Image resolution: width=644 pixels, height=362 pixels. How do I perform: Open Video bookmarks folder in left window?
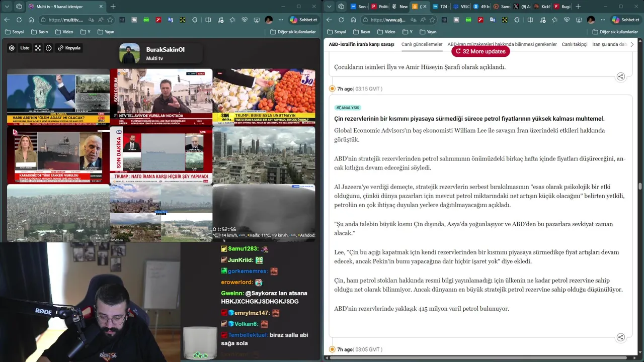[x=64, y=32]
